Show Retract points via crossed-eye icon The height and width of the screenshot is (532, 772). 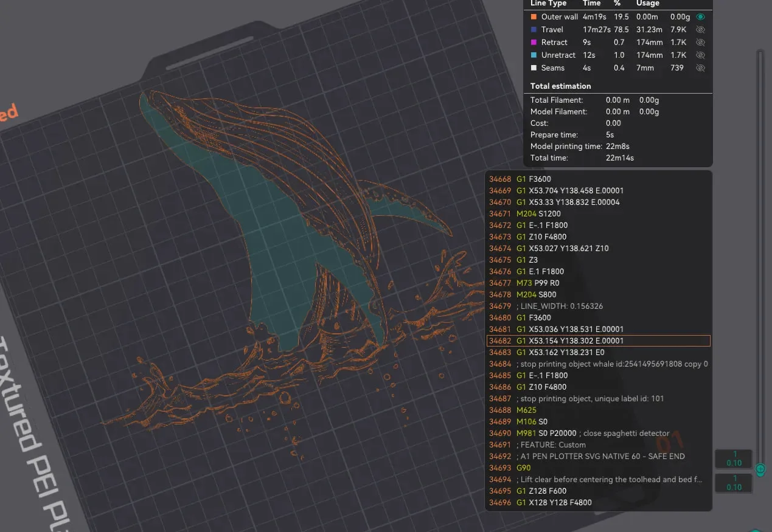[700, 43]
